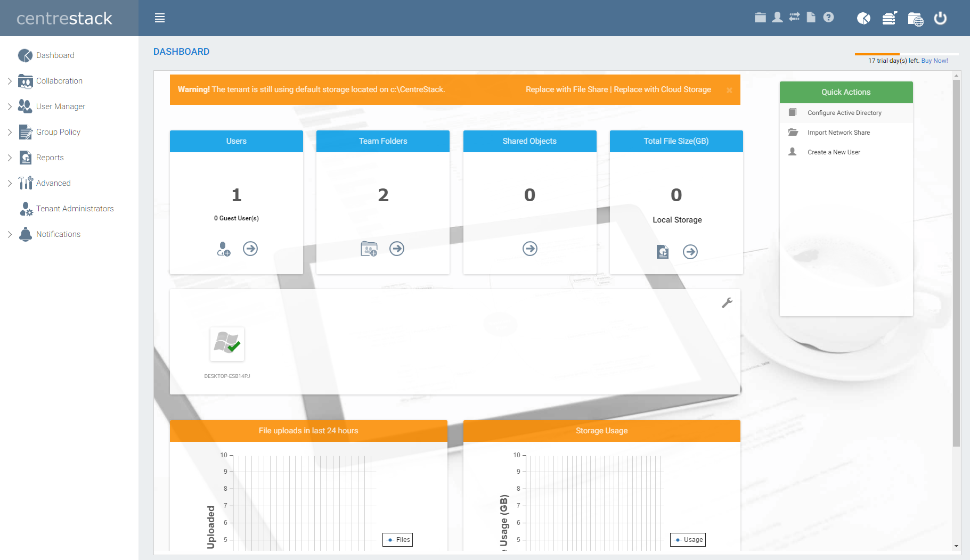This screenshot has width=970, height=560.
Task: Click File uploads in last 24 hours header
Action: click(x=308, y=431)
